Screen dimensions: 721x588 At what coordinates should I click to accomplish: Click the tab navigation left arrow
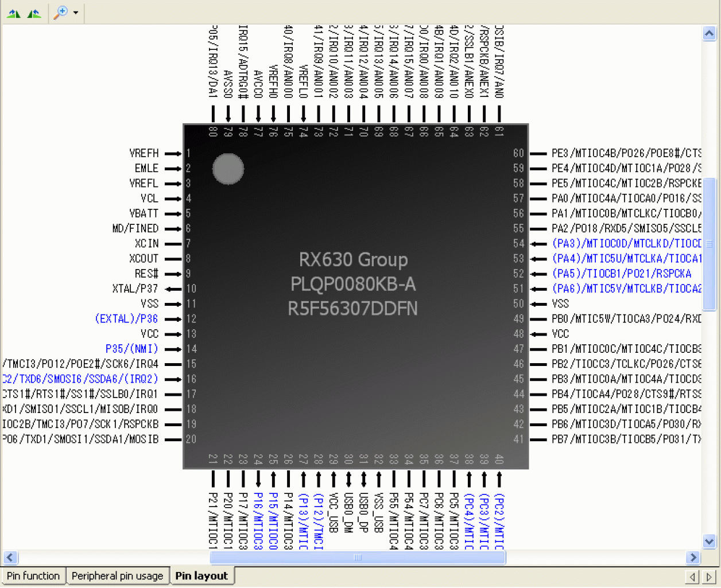click(692, 577)
